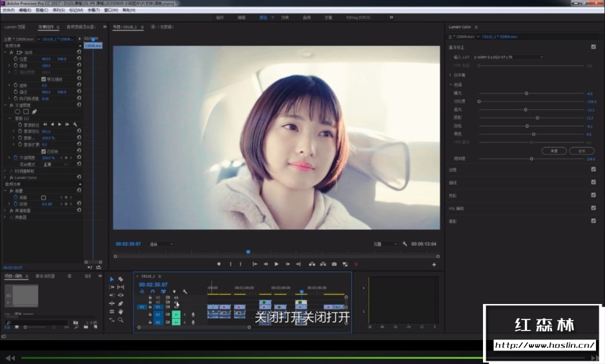
Task: Open the Input LUT dropdown
Action: pyautogui.click(x=508, y=57)
